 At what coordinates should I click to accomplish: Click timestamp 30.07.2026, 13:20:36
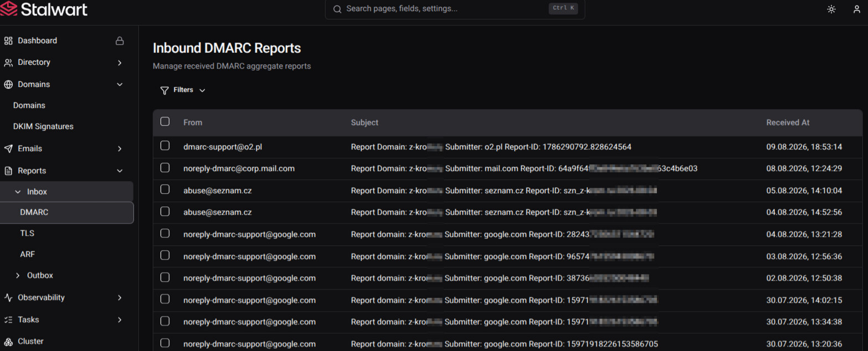coord(804,344)
